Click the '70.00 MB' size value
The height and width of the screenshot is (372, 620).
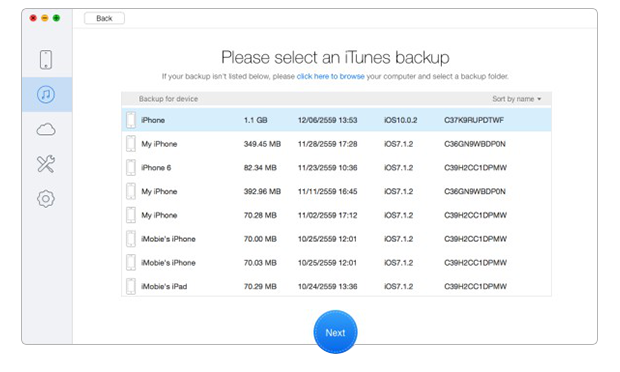point(260,239)
